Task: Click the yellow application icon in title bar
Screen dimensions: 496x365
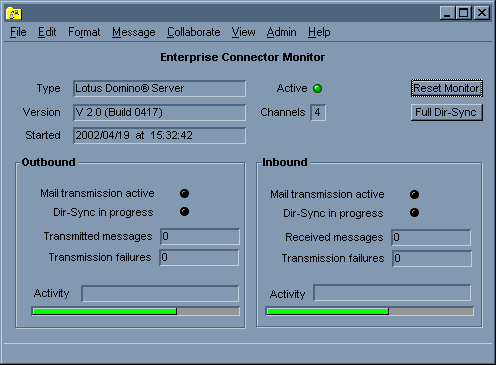Action: [x=14, y=13]
